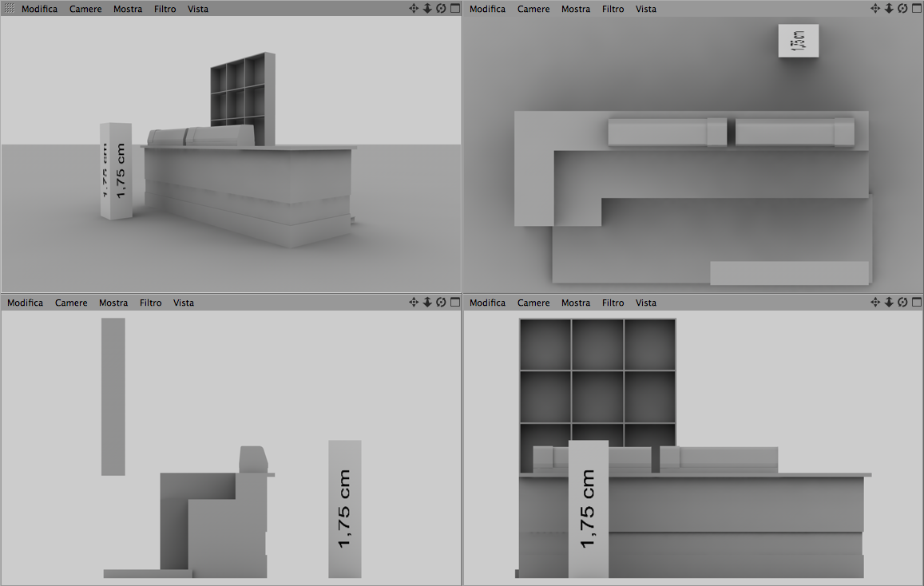Click the grip handle beside Modifica in the perspective viewport
The width and height of the screenshot is (924, 586).
pos(10,8)
